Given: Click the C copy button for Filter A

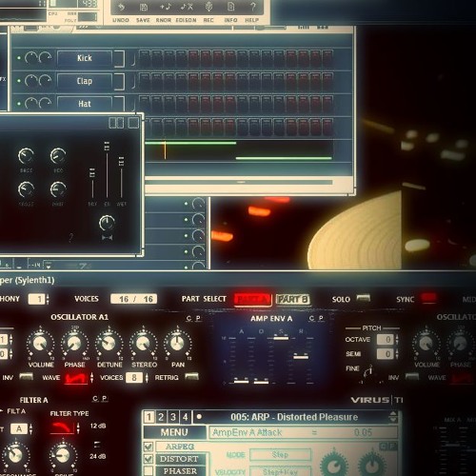Looking at the screenshot, I should tap(95, 398).
